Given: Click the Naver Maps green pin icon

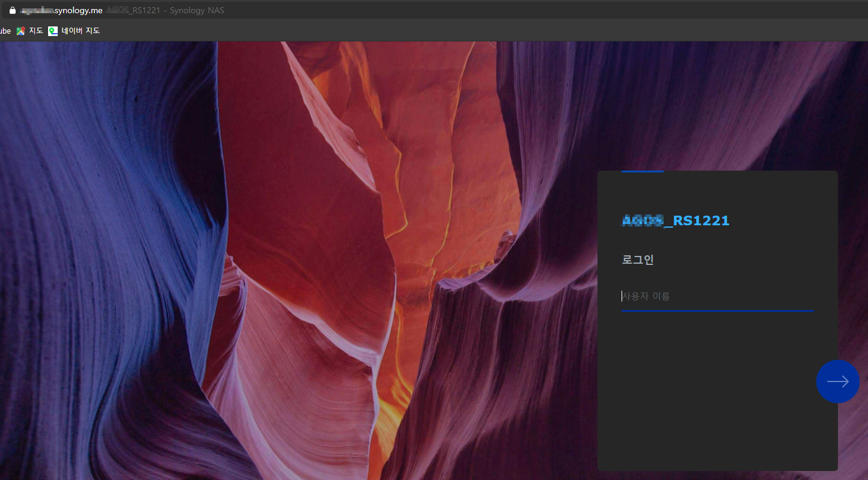Looking at the screenshot, I should point(52,30).
